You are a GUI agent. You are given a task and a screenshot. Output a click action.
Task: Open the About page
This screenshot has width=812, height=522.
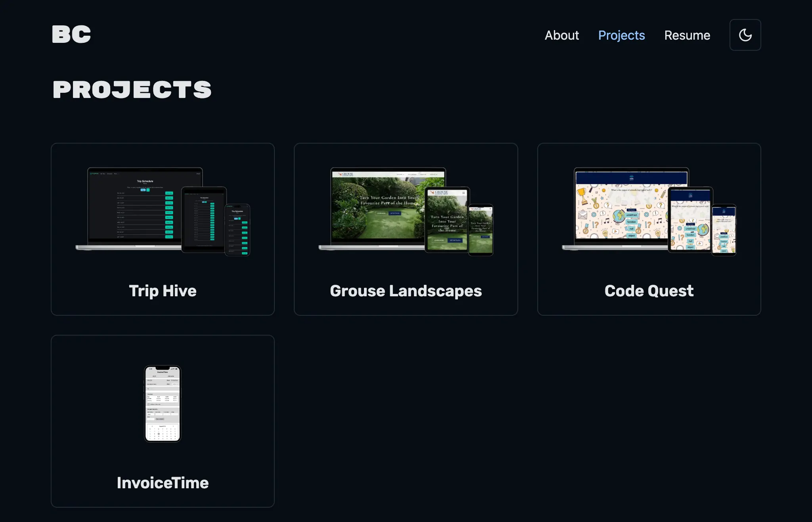coord(561,35)
